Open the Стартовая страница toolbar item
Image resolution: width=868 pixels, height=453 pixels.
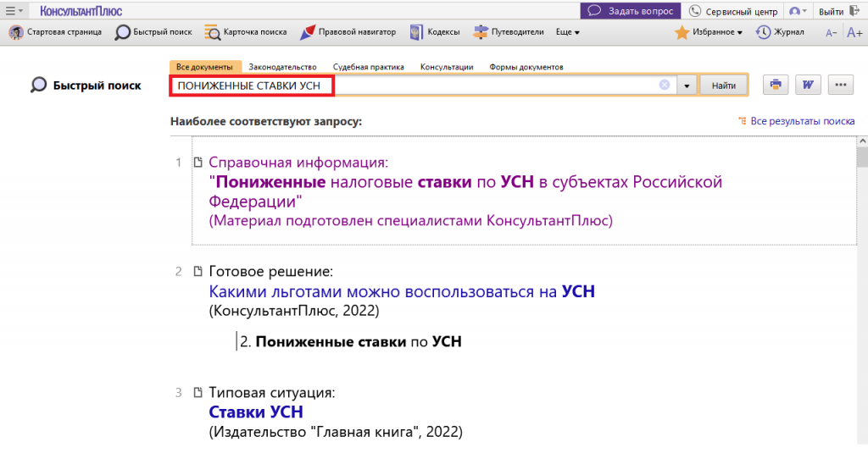[x=56, y=32]
